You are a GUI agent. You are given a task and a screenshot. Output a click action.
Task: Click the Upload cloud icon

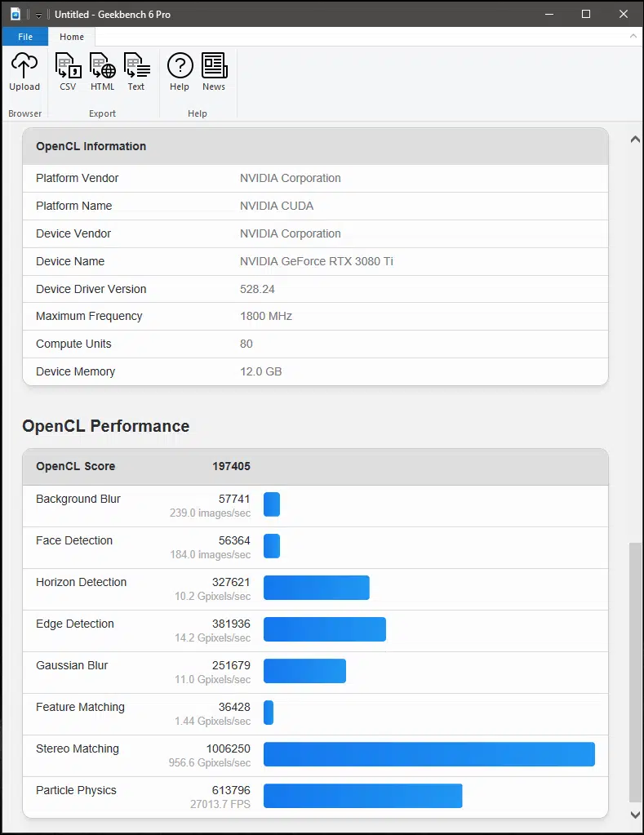click(24, 65)
